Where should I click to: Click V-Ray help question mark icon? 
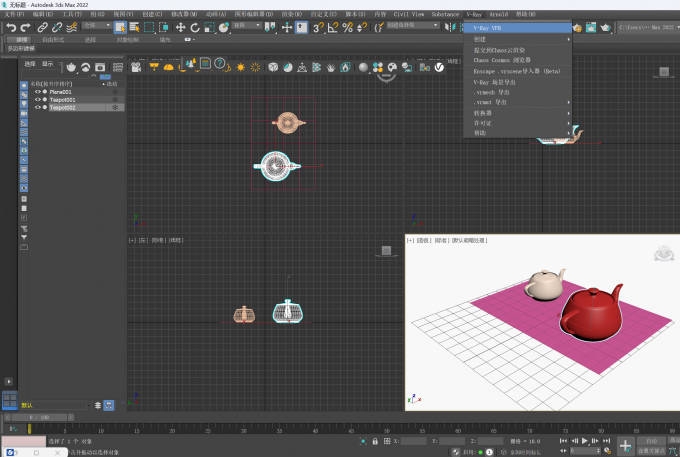pos(220,64)
